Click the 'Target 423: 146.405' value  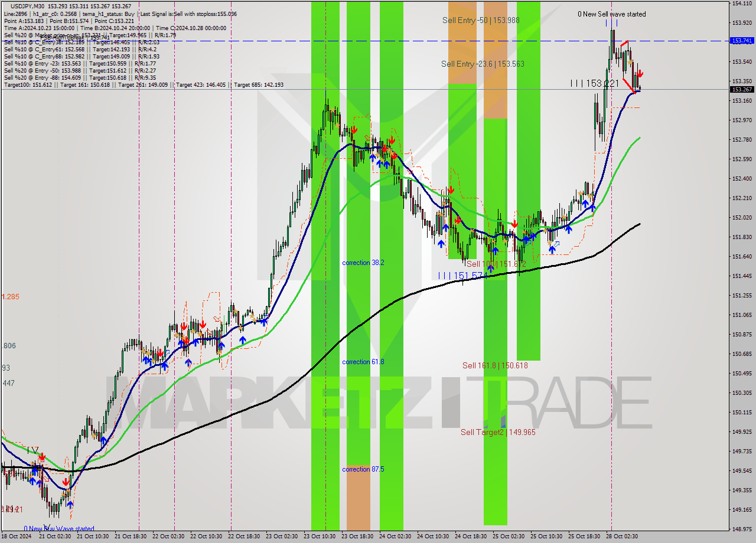tap(200, 85)
